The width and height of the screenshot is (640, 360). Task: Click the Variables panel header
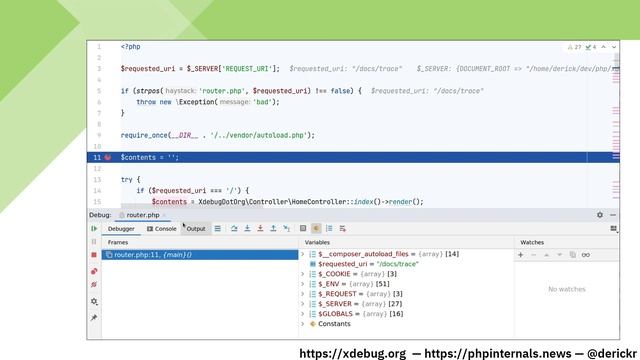click(x=317, y=242)
